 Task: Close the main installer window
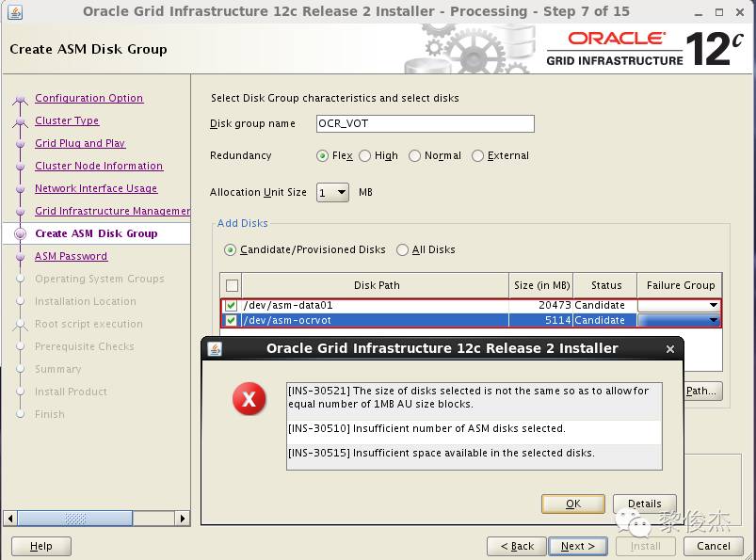coord(740,12)
